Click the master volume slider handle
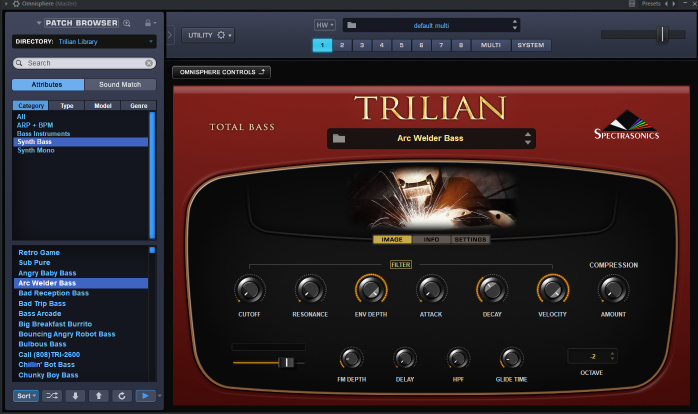Viewport: 698px width, 414px height. point(662,34)
